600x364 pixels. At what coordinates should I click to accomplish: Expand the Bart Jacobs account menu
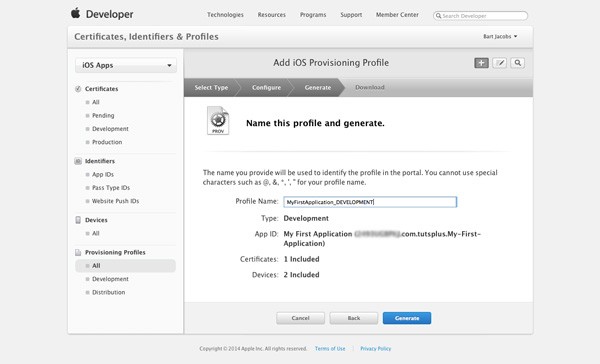click(500, 36)
